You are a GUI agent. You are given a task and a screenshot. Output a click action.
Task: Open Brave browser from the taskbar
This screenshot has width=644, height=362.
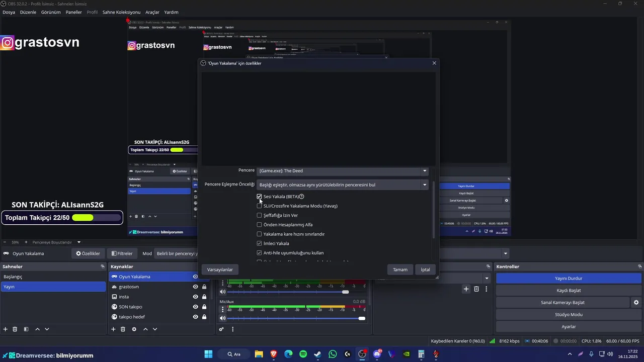click(x=273, y=354)
